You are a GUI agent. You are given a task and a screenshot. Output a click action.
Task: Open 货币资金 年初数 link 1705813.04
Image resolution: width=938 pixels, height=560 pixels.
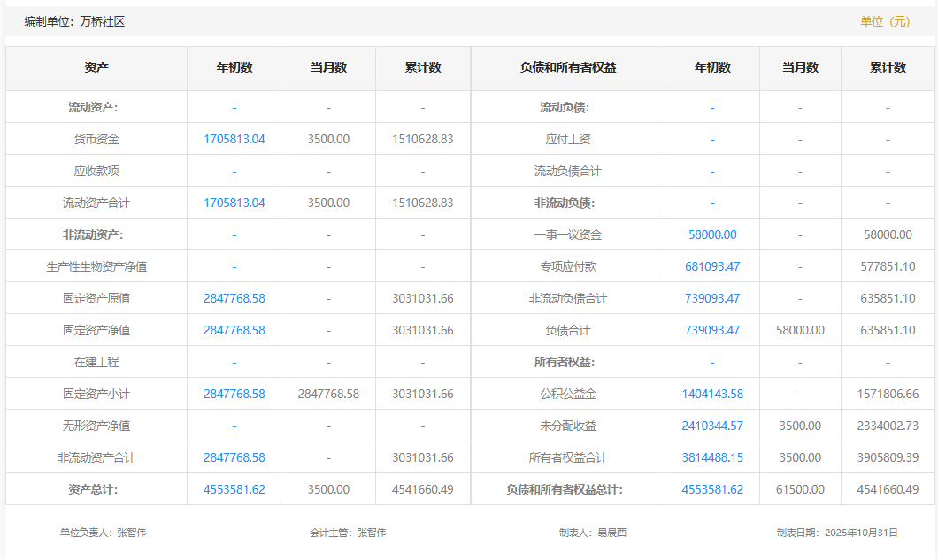click(234, 139)
